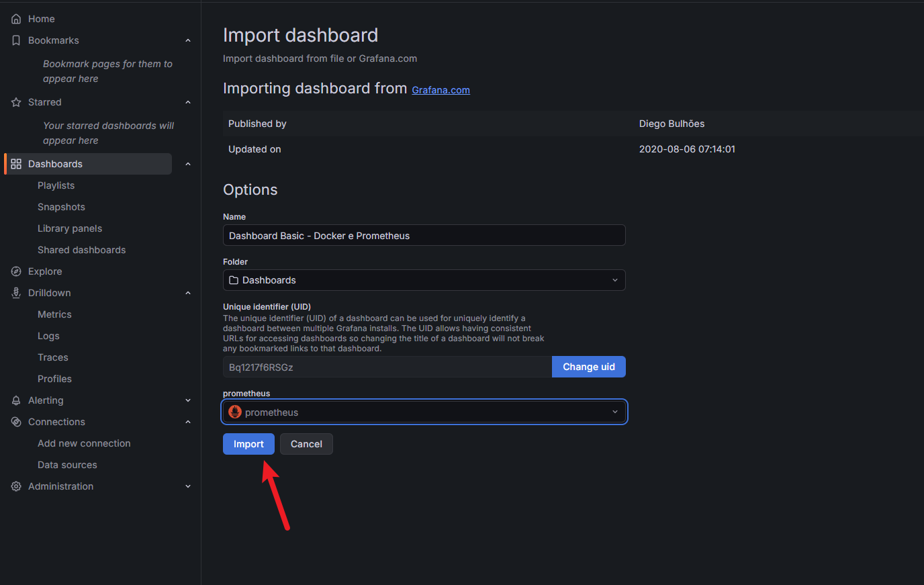Image resolution: width=924 pixels, height=585 pixels.
Task: Collapse the Dashboards section chevron
Action: [x=188, y=164]
